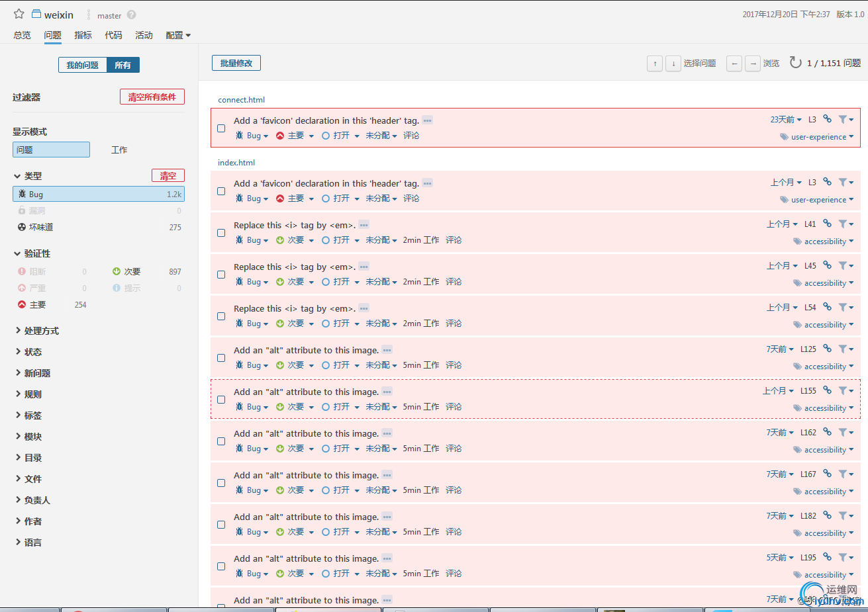
Task: Click the connect.html file link
Action: click(242, 100)
